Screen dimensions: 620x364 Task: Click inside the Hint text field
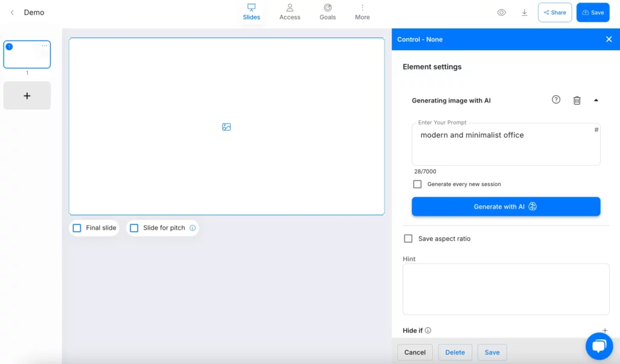click(x=506, y=289)
